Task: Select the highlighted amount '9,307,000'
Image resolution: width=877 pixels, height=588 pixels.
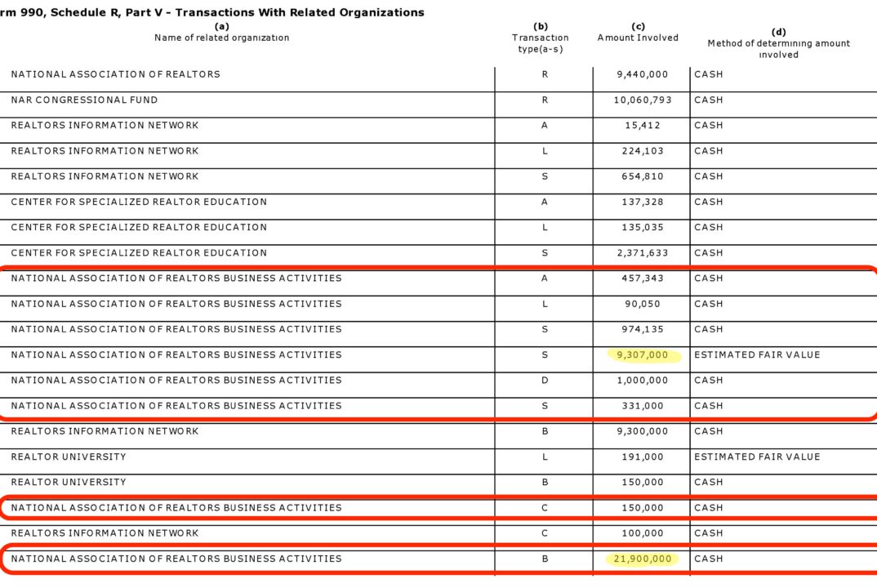Action: coord(642,354)
